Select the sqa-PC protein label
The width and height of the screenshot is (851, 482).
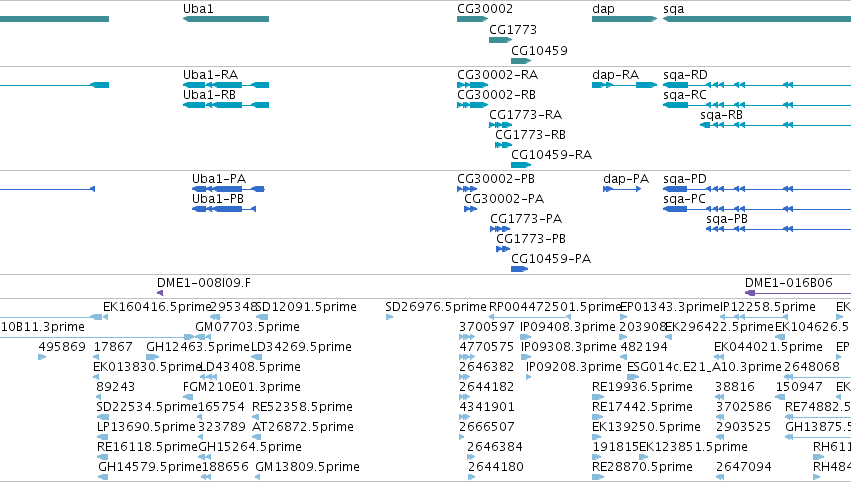tap(684, 199)
